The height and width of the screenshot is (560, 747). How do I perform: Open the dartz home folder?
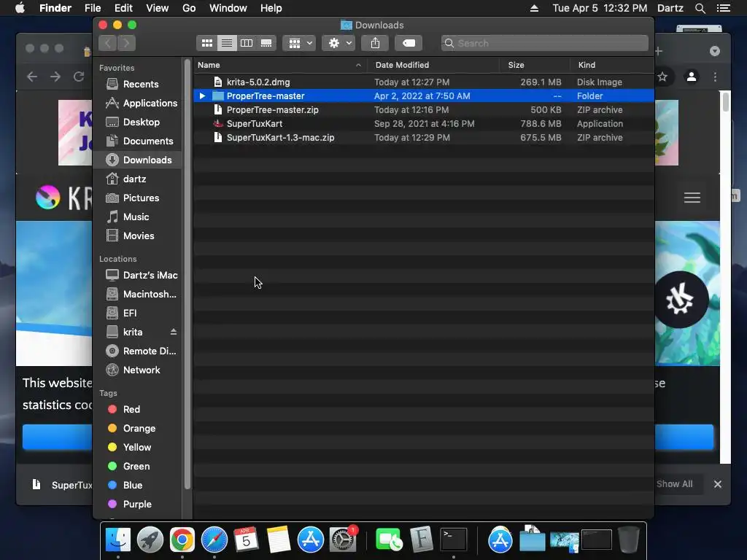click(137, 179)
